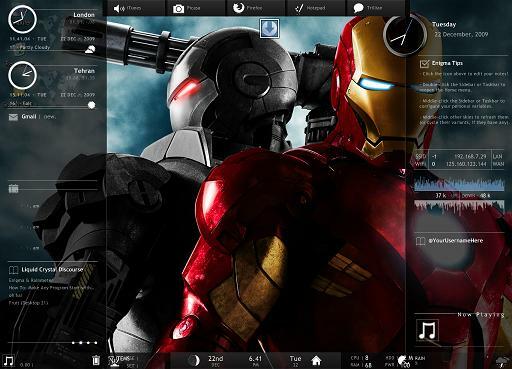Click the Gmail envelope icon
Viewport: 512px width, 369px height.
(x=13, y=117)
